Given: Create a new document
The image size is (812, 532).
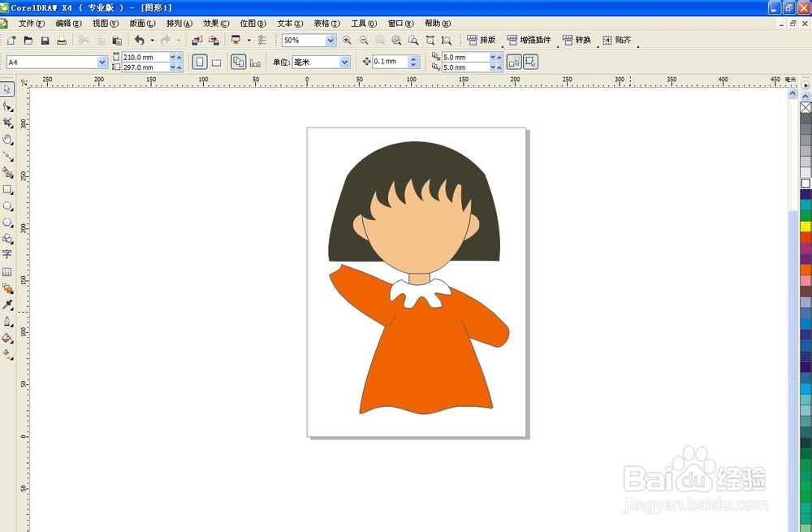Looking at the screenshot, I should (x=11, y=40).
